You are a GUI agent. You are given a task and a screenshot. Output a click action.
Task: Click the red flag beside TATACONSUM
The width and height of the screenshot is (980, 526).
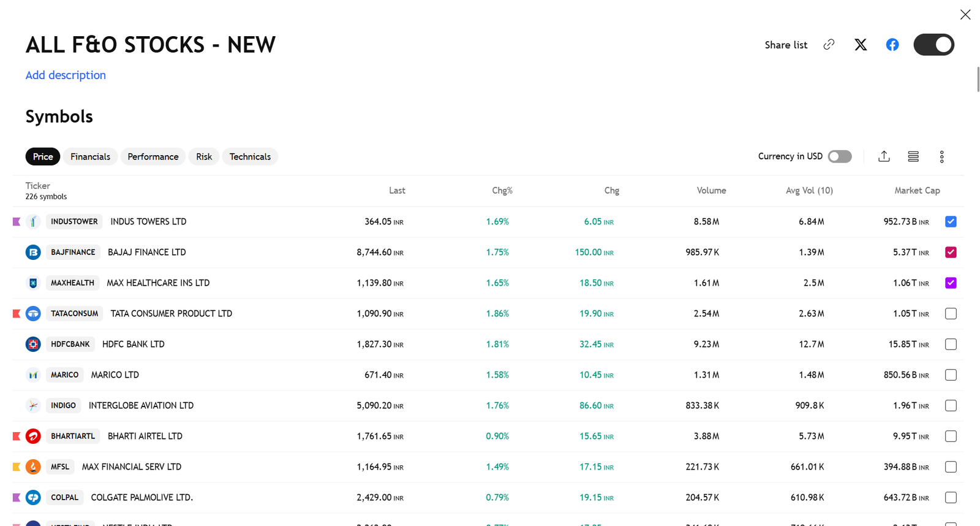(x=17, y=313)
